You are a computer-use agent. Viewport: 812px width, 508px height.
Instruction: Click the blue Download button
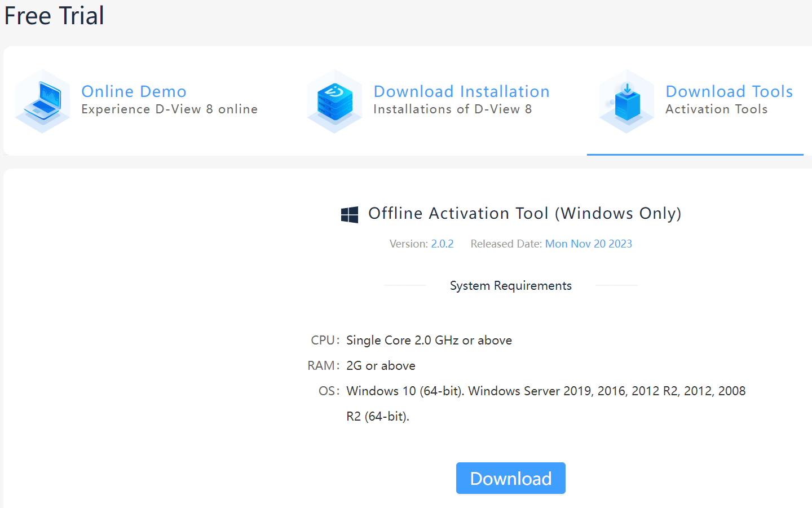(511, 478)
